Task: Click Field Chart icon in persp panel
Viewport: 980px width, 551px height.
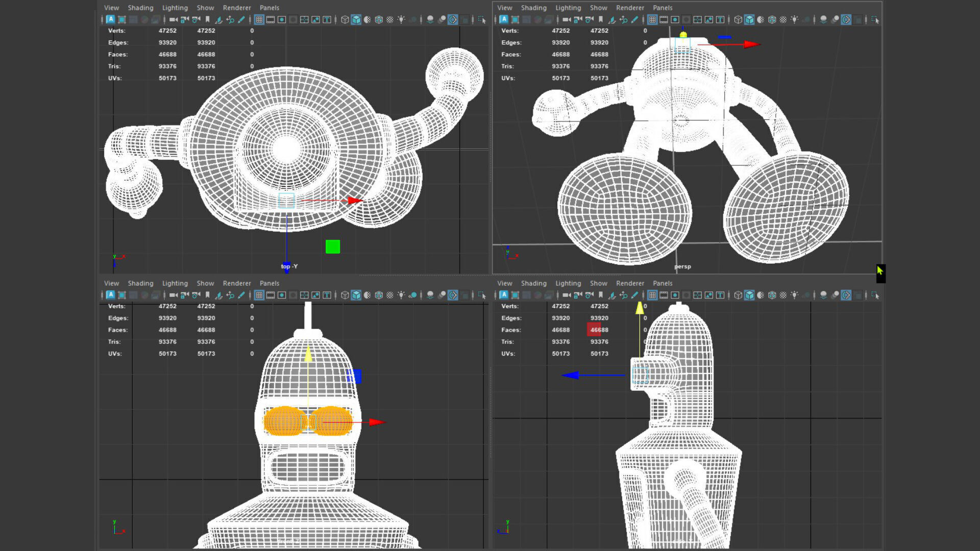Action: click(697, 20)
